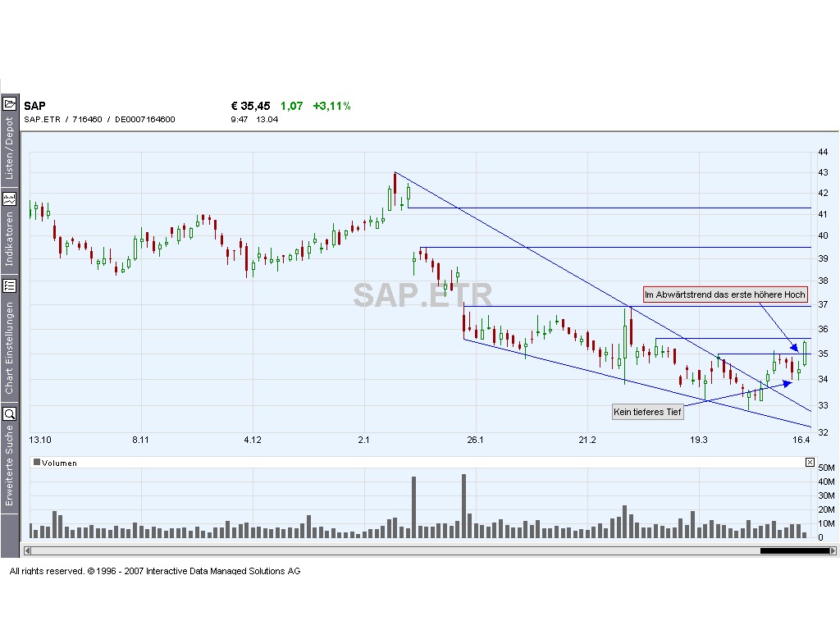The width and height of the screenshot is (840, 630).
Task: Close the Volumen indicator panel
Action: 810,463
